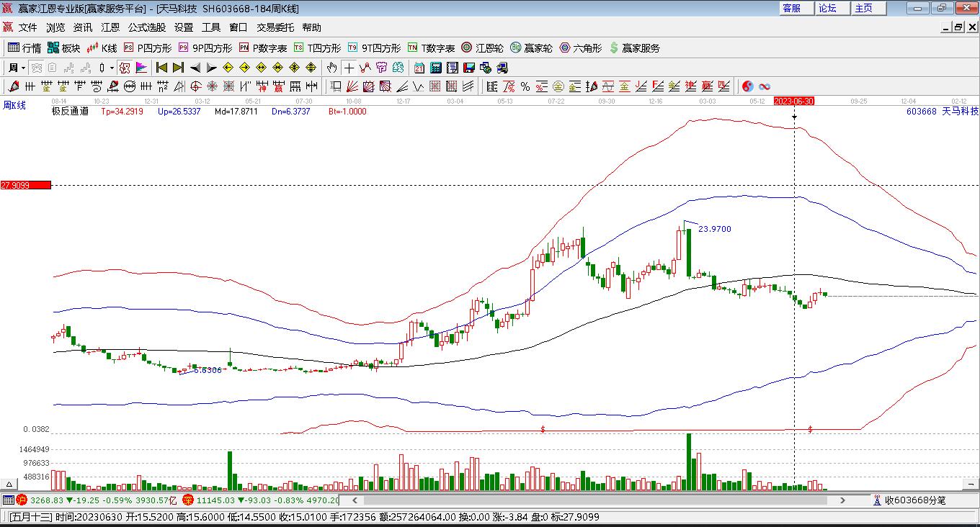
Task: Switch to the K线 candlestick chart
Action: [x=102, y=48]
